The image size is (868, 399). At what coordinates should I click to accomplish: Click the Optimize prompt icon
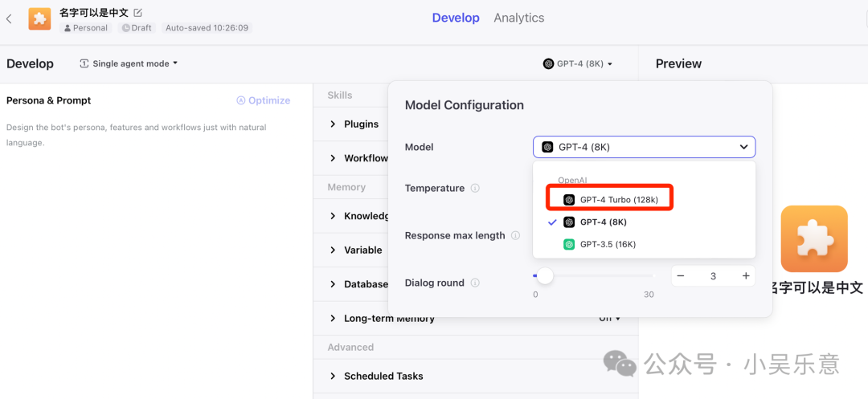[241, 100]
